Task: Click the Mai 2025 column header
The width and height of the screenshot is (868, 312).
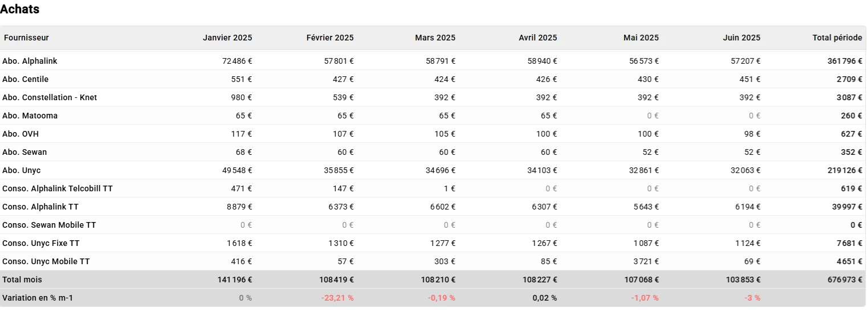Action: [641, 38]
